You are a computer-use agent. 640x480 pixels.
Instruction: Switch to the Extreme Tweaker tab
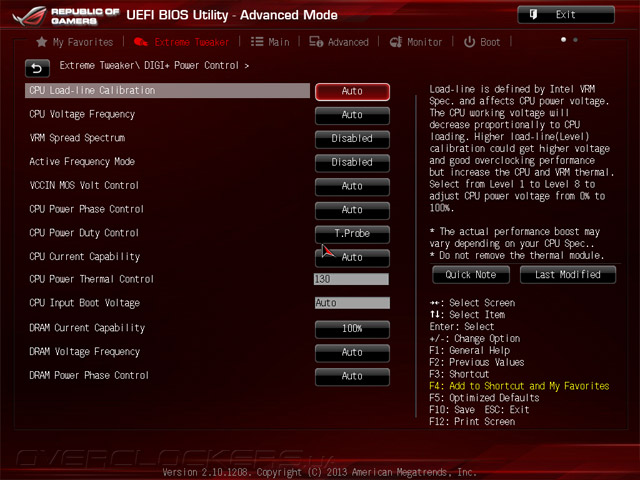(x=182, y=42)
